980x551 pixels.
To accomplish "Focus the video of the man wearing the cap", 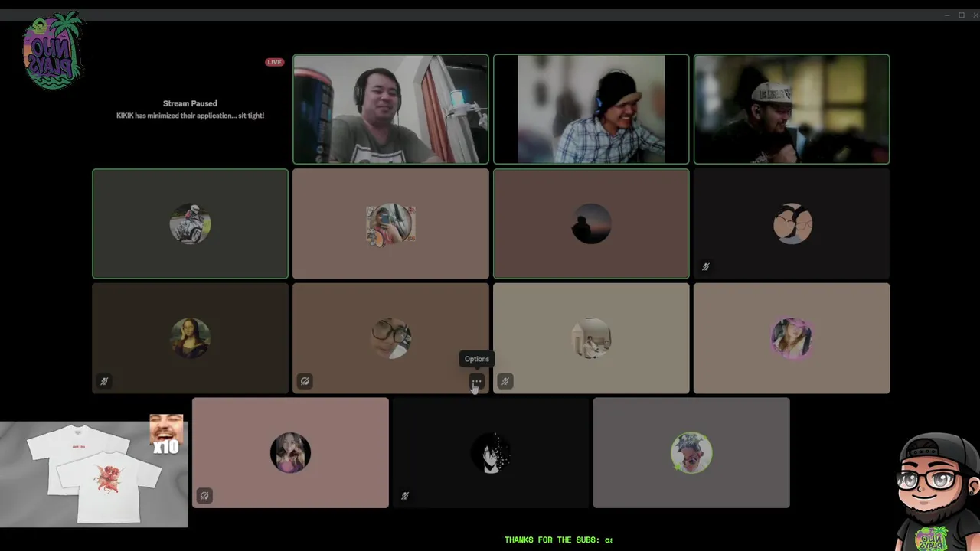I will pos(792,109).
